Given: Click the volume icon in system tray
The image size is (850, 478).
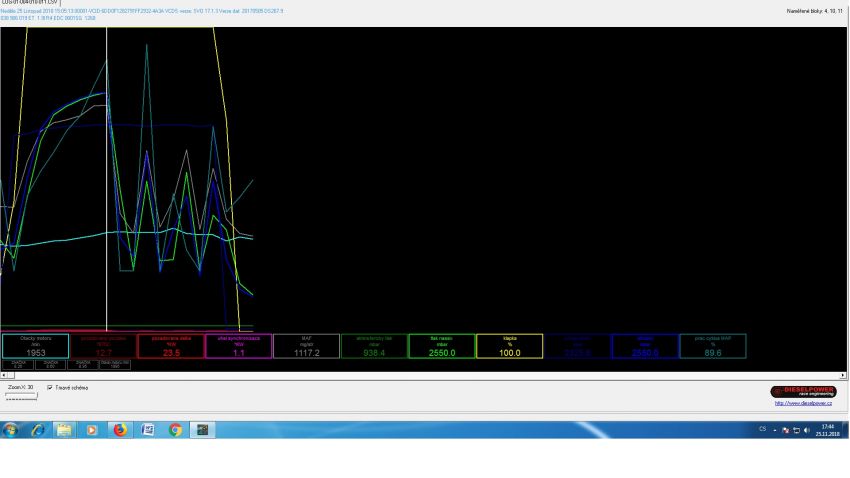Looking at the screenshot, I should (807, 430).
